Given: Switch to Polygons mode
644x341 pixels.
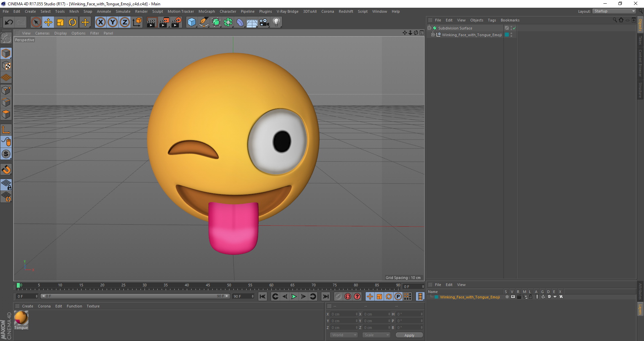Looking at the screenshot, I should (x=6, y=114).
